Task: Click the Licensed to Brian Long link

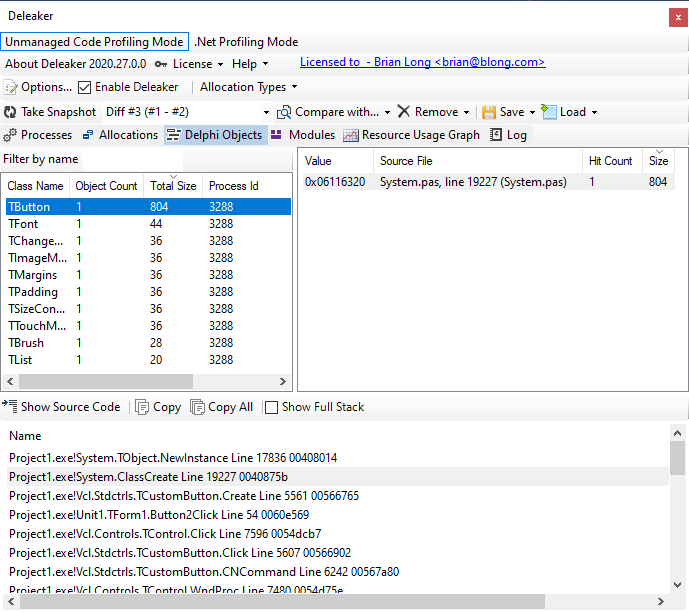Action: pos(422,62)
